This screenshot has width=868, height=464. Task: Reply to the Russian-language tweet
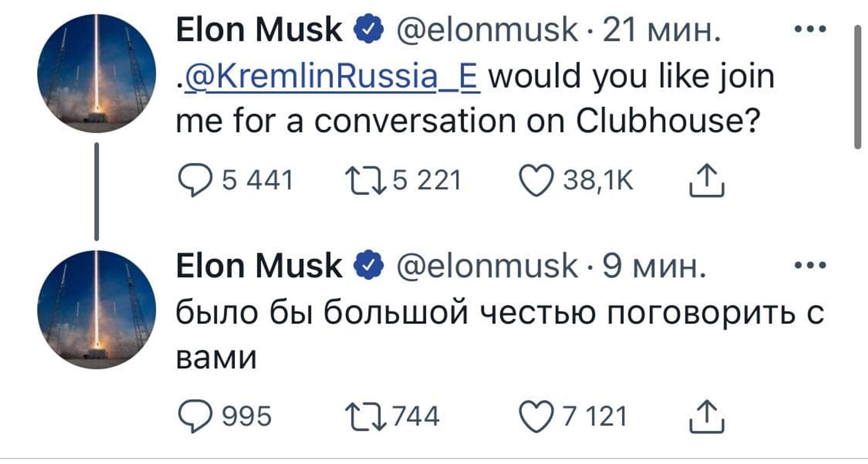[x=195, y=416]
